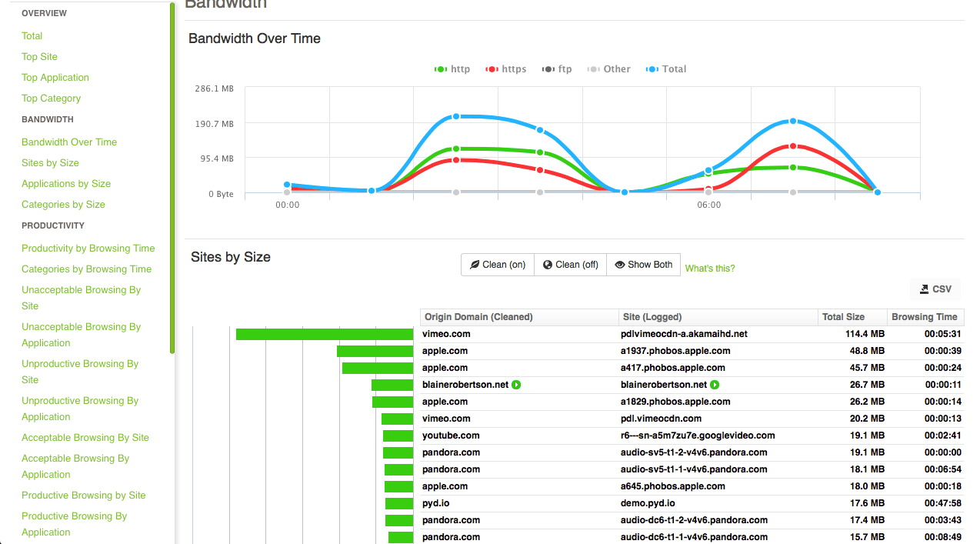
Task: Go to Top Category report
Action: coord(52,98)
